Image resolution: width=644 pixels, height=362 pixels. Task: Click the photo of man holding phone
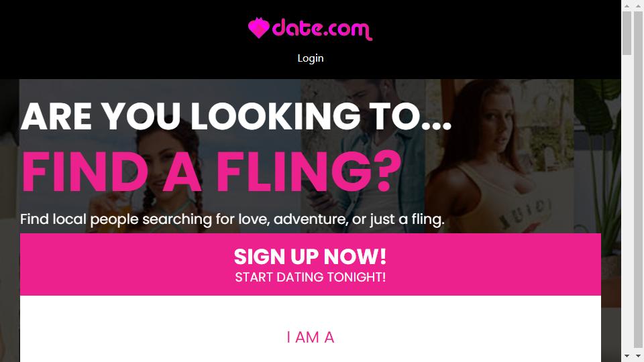[363, 156]
